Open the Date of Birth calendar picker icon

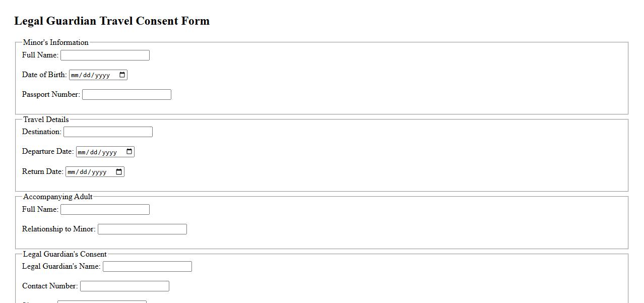pos(122,75)
